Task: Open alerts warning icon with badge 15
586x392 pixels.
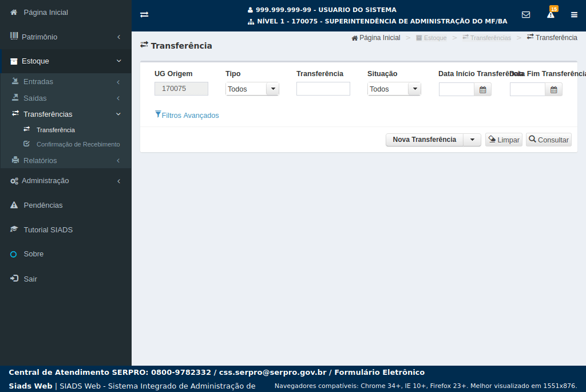Action: (551, 13)
